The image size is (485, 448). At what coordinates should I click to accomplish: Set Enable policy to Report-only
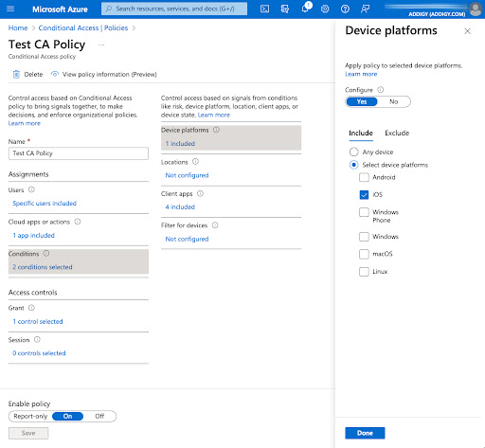(x=30, y=416)
